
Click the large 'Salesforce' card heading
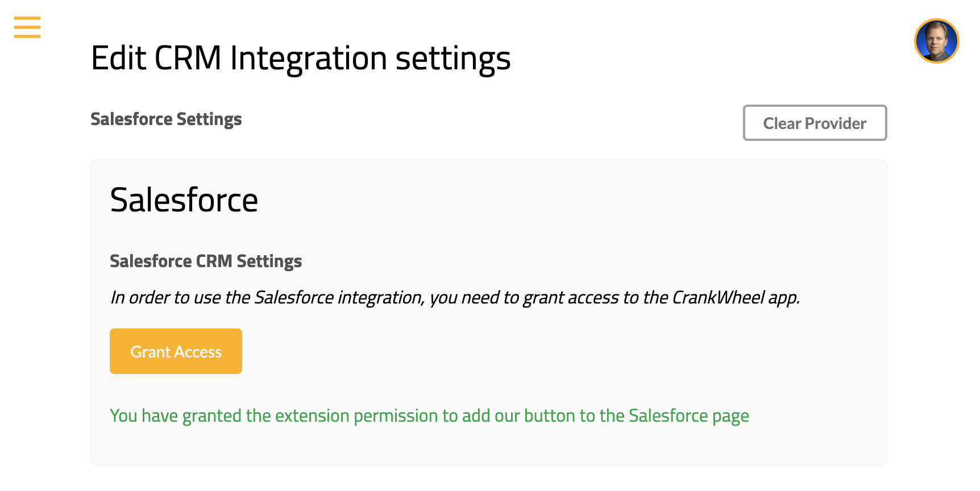(184, 200)
